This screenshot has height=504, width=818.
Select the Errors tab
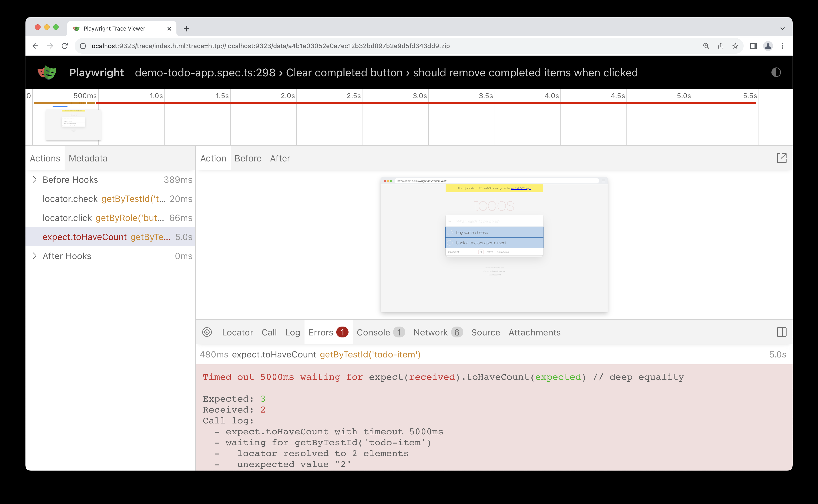(328, 332)
